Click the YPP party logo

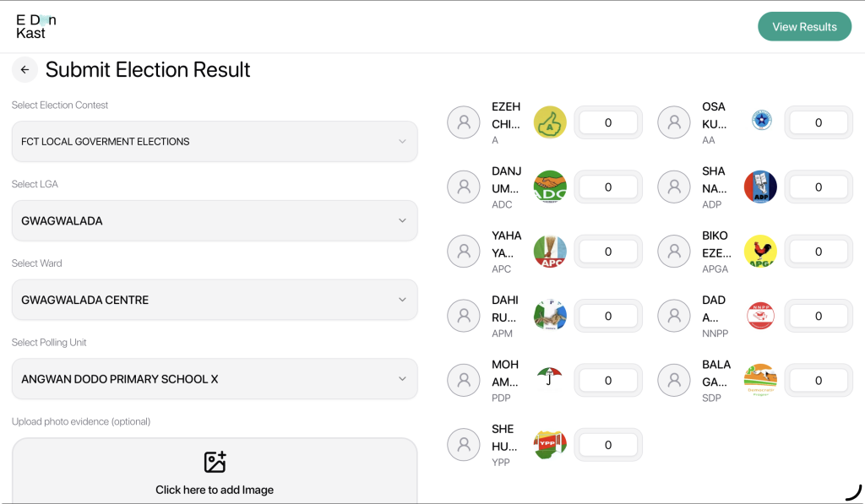click(550, 445)
